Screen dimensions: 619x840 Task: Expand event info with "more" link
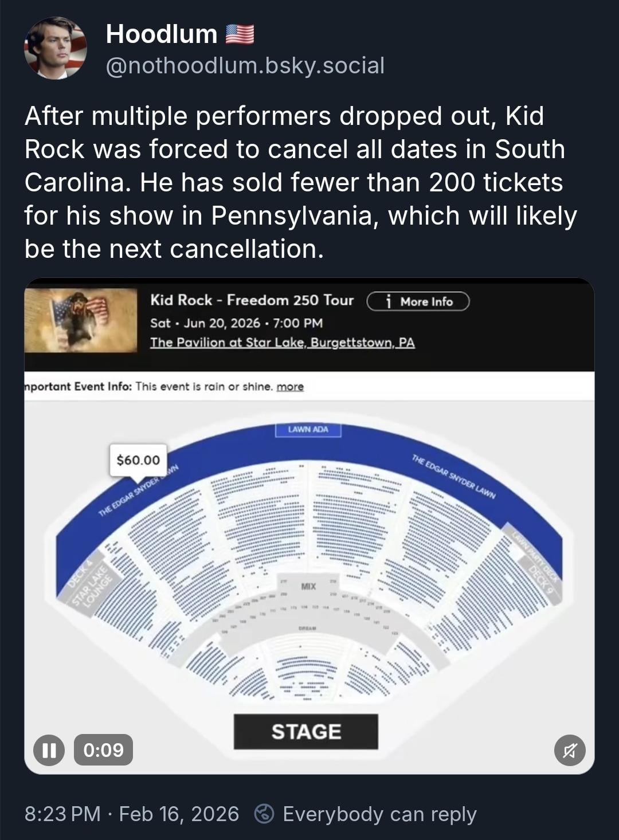290,387
